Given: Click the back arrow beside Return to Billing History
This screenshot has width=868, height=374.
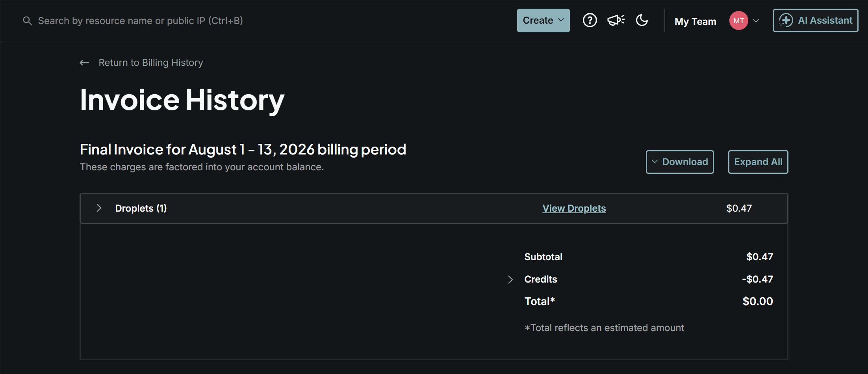Looking at the screenshot, I should [84, 63].
